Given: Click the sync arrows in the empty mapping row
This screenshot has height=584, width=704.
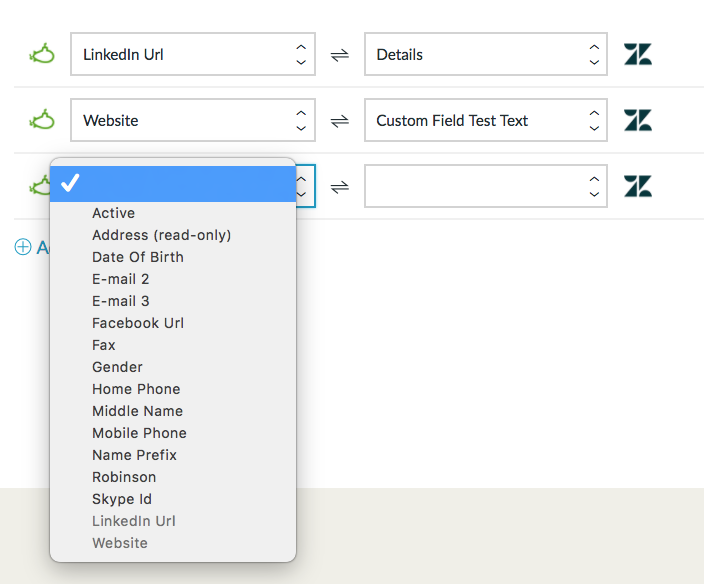Looking at the screenshot, I should 339,187.
